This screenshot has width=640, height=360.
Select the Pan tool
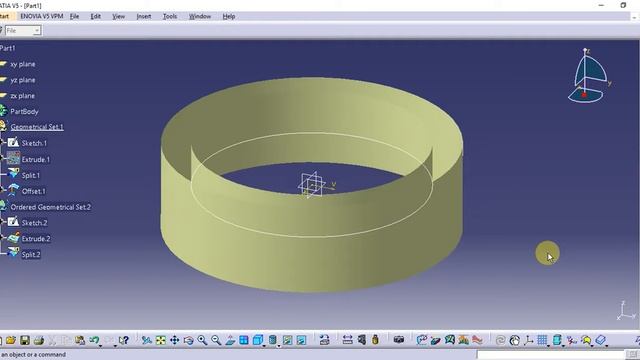click(x=175, y=340)
